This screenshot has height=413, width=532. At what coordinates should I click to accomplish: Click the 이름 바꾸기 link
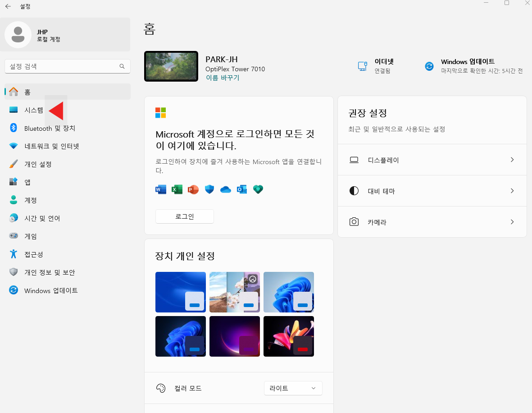(x=223, y=78)
